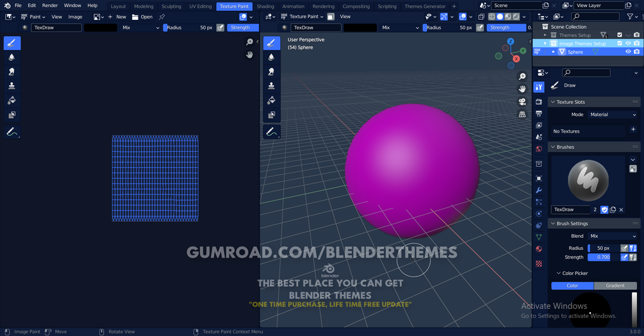This screenshot has width=644, height=336.
Task: Select the Clone stamp tool in image editor
Action: click(x=12, y=86)
